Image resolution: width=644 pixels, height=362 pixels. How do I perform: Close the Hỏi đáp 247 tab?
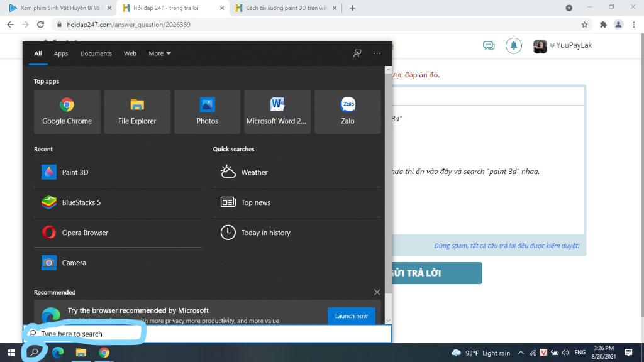pos(222,8)
